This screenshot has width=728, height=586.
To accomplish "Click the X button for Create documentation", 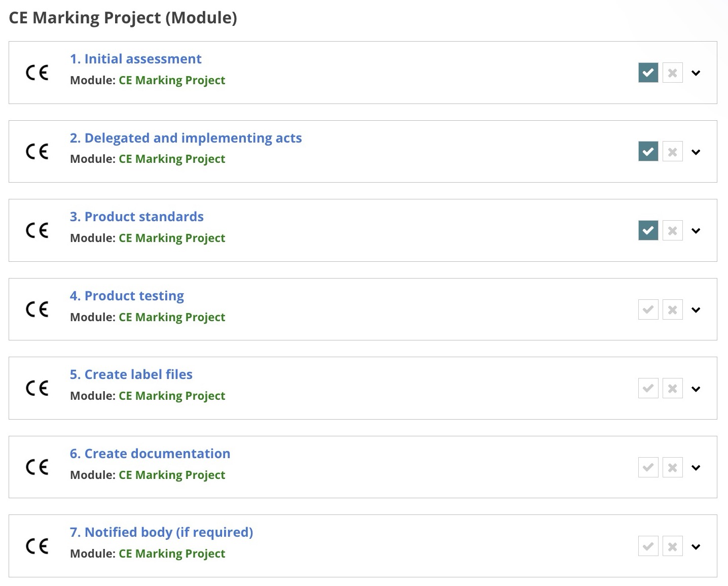I will [672, 467].
